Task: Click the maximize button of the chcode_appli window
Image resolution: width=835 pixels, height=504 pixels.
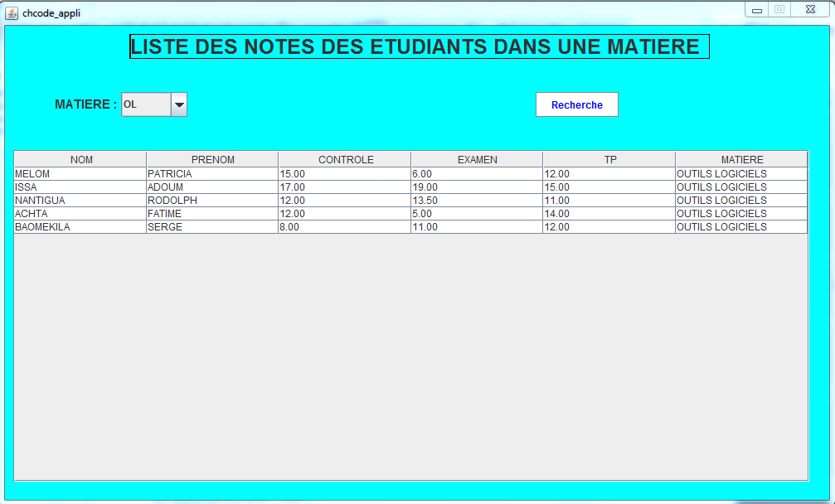Action: [779, 10]
